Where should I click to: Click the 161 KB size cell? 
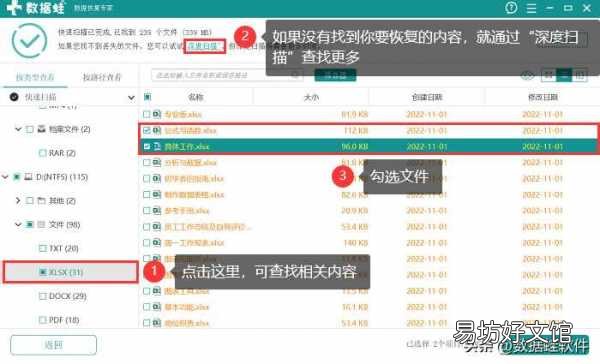coord(355,307)
